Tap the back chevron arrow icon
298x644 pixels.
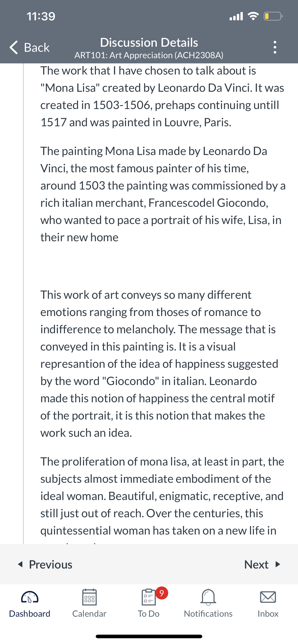click(14, 47)
